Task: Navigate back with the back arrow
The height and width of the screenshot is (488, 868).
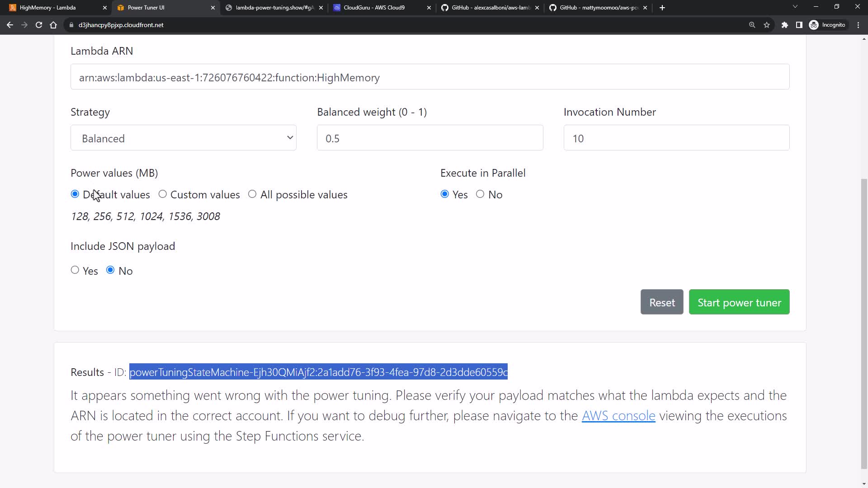Action: pos(10,25)
